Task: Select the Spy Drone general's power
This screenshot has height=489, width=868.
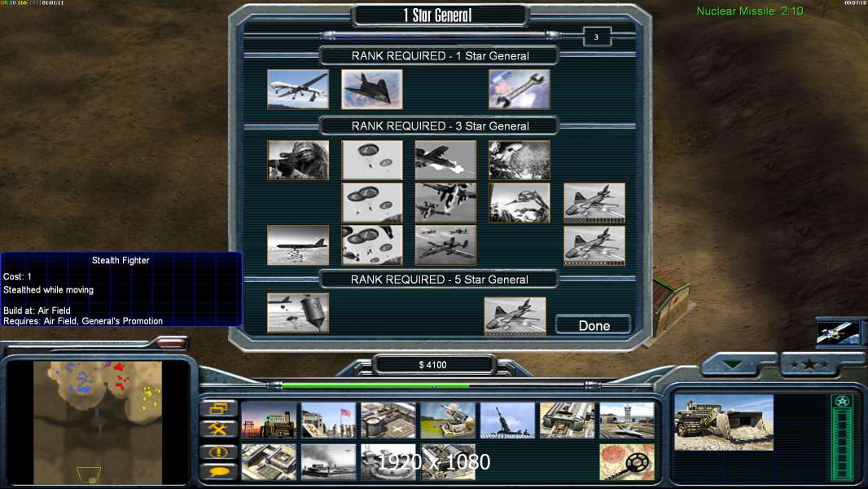Action: pos(298,89)
